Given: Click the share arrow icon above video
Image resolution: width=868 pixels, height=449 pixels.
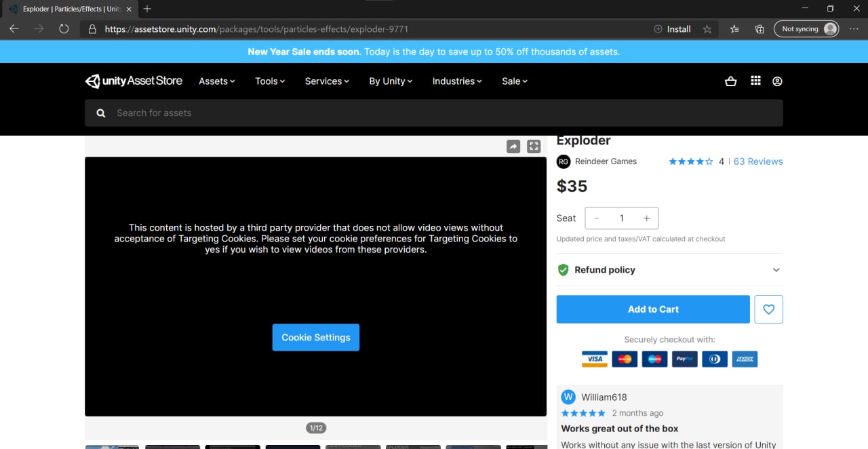Looking at the screenshot, I should click(x=513, y=147).
